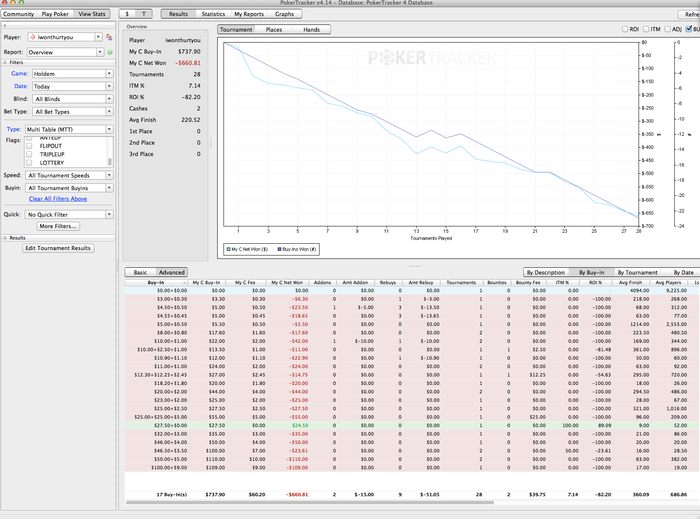
Task: Open the Game dropdown showing Holdem
Action: pos(70,73)
